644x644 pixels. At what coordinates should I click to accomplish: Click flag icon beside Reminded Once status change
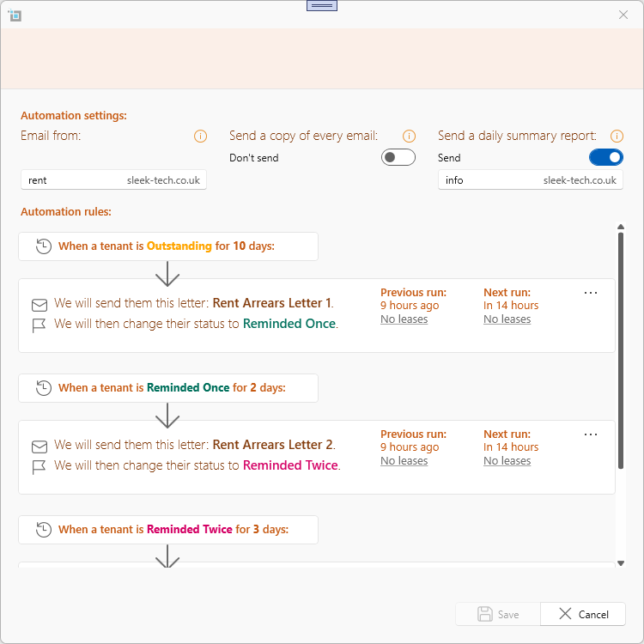click(x=39, y=325)
